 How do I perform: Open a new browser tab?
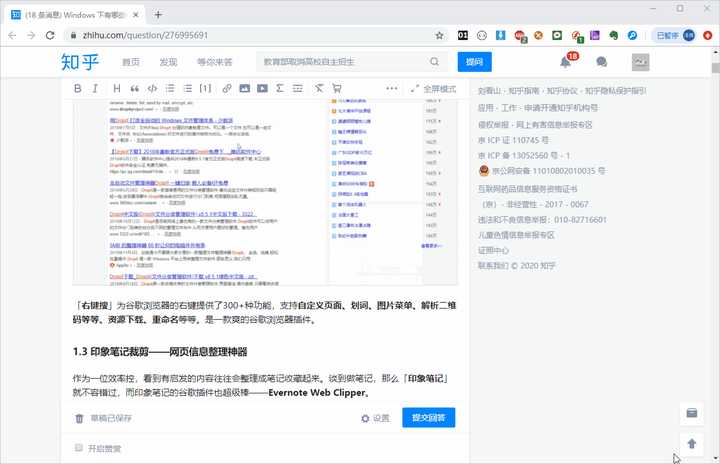click(x=158, y=15)
